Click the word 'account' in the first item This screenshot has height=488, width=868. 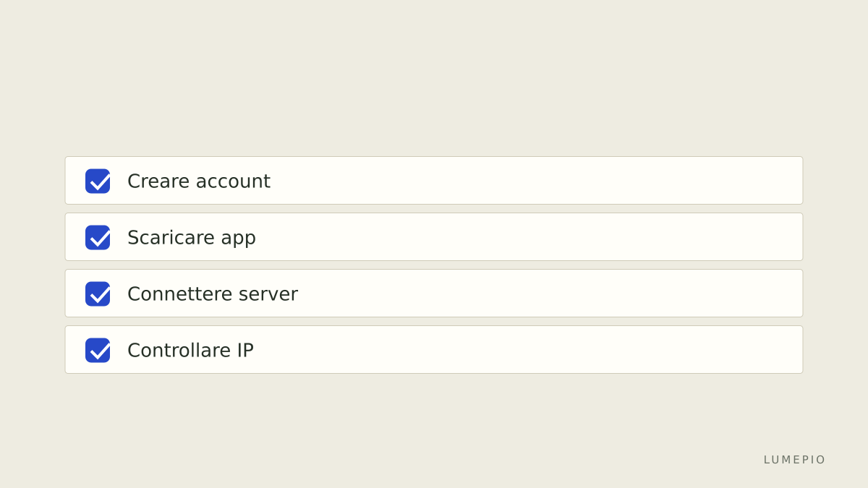(x=233, y=181)
